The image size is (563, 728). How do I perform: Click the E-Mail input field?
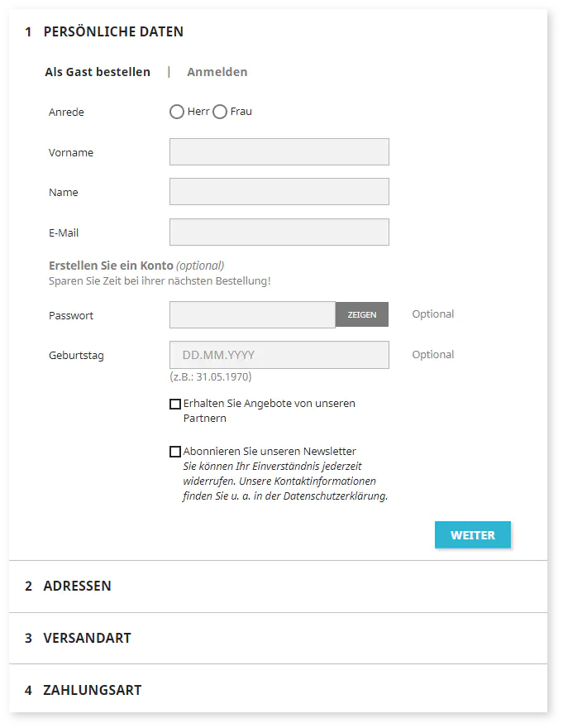click(x=279, y=232)
